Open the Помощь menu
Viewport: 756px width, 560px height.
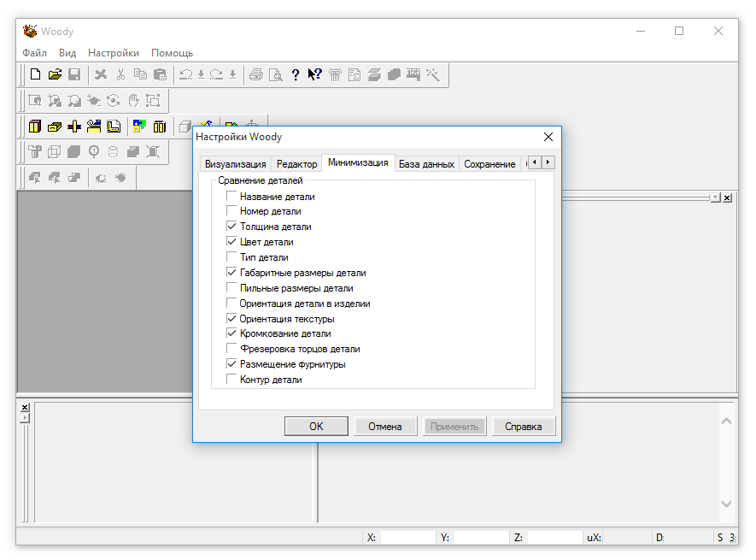(172, 53)
